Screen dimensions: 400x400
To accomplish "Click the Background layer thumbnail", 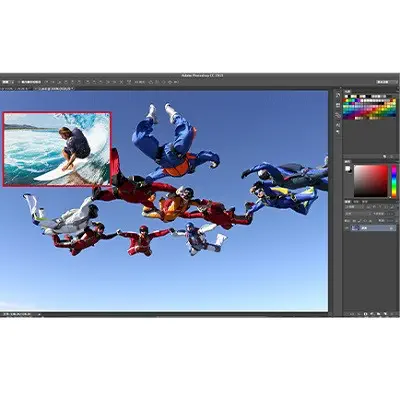I will pyautogui.click(x=355, y=228).
